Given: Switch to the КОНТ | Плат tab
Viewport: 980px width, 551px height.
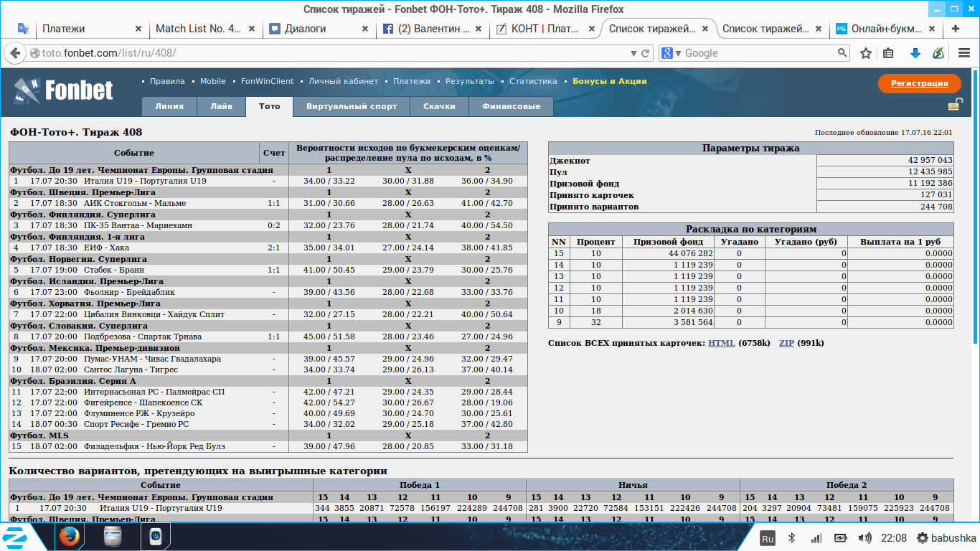Looking at the screenshot, I should tap(546, 29).
